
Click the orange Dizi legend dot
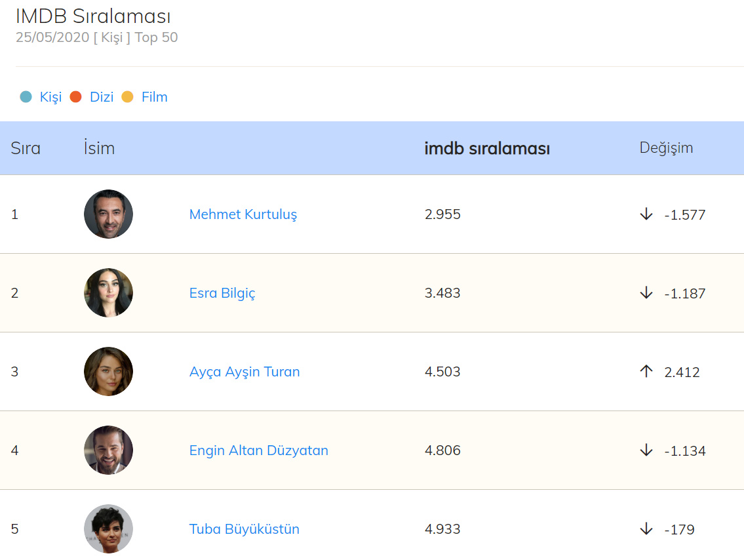pyautogui.click(x=76, y=97)
